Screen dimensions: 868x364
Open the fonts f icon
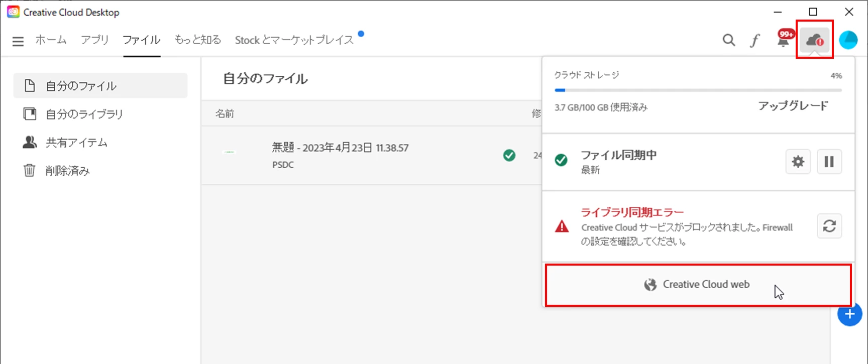(755, 40)
